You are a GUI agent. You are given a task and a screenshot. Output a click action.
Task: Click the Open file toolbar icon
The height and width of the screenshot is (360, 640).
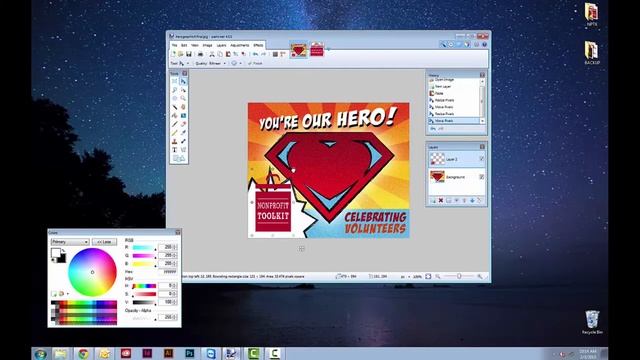(x=180, y=54)
